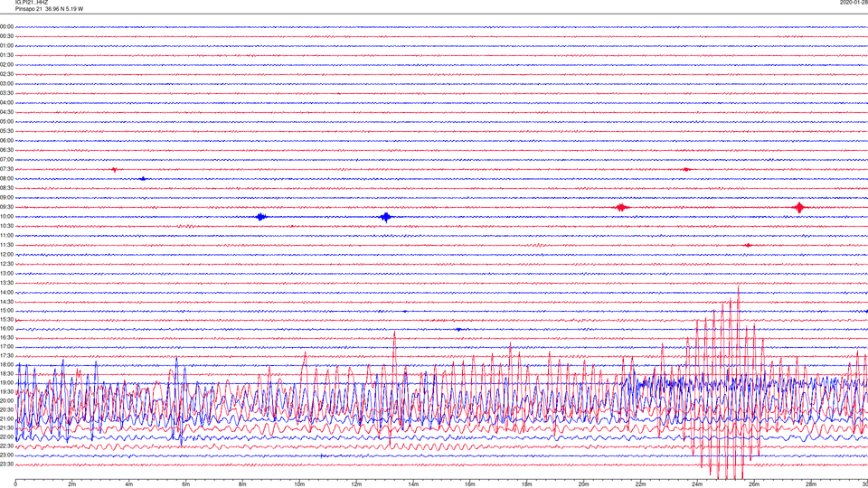This screenshot has width=868, height=488.
Task: Click the "6m" tick label on the time axis
Action: (185, 484)
